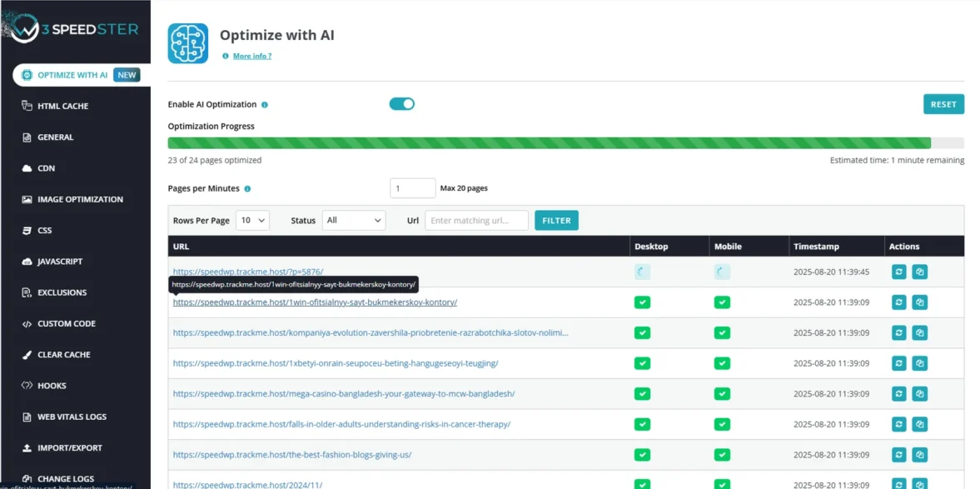Select Clear Cache in the sidebar

64,354
